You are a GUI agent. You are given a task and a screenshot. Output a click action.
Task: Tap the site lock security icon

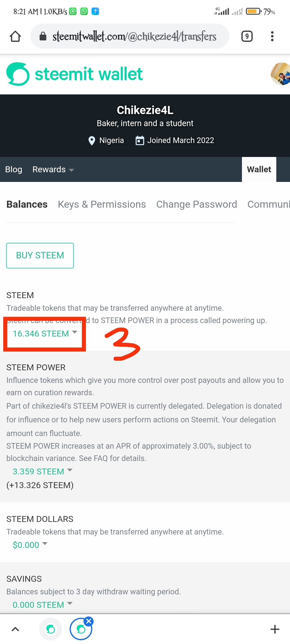coord(43,36)
